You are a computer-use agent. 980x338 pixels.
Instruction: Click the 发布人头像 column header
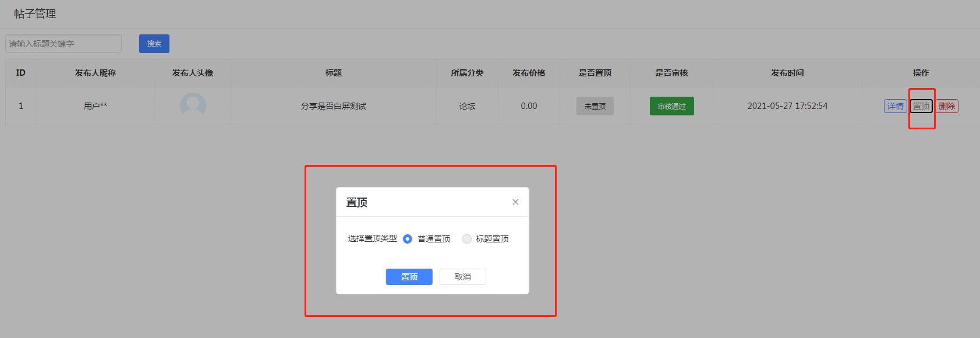pyautogui.click(x=193, y=73)
